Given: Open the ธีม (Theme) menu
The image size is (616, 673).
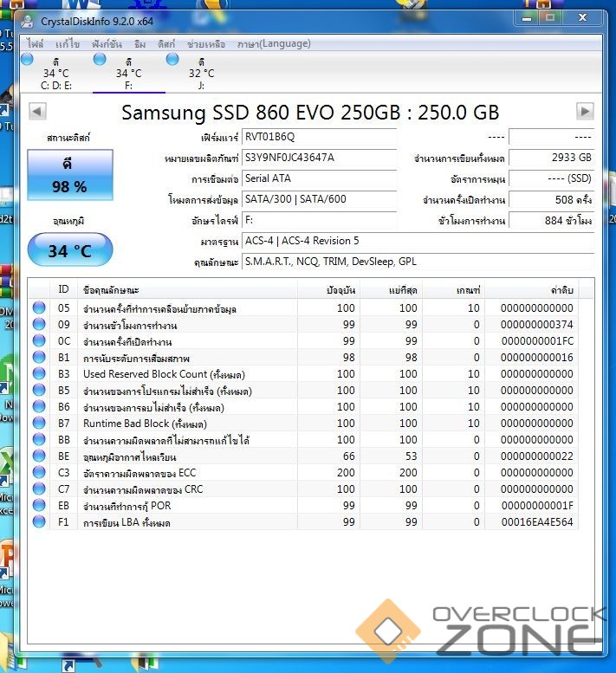Looking at the screenshot, I should pos(139,44).
